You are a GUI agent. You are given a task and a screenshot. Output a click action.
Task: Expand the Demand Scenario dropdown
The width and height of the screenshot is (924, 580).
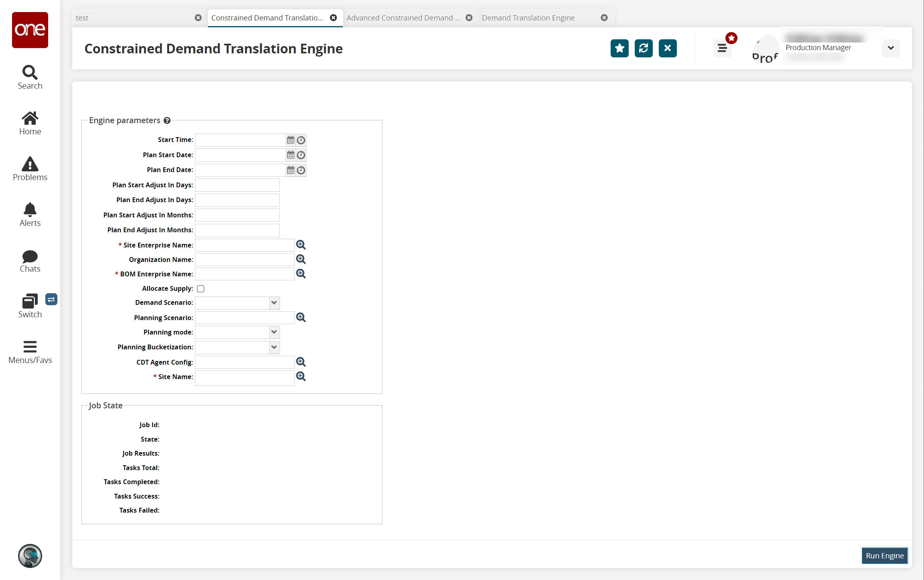pos(274,302)
